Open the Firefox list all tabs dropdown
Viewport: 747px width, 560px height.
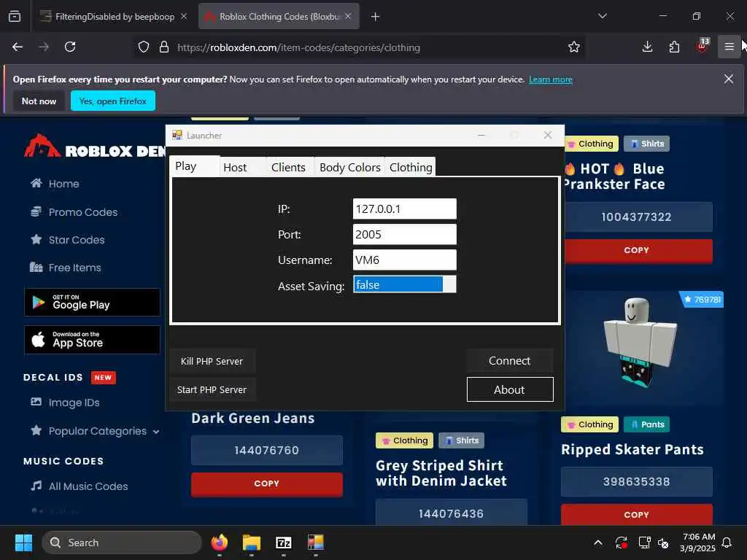click(x=603, y=16)
